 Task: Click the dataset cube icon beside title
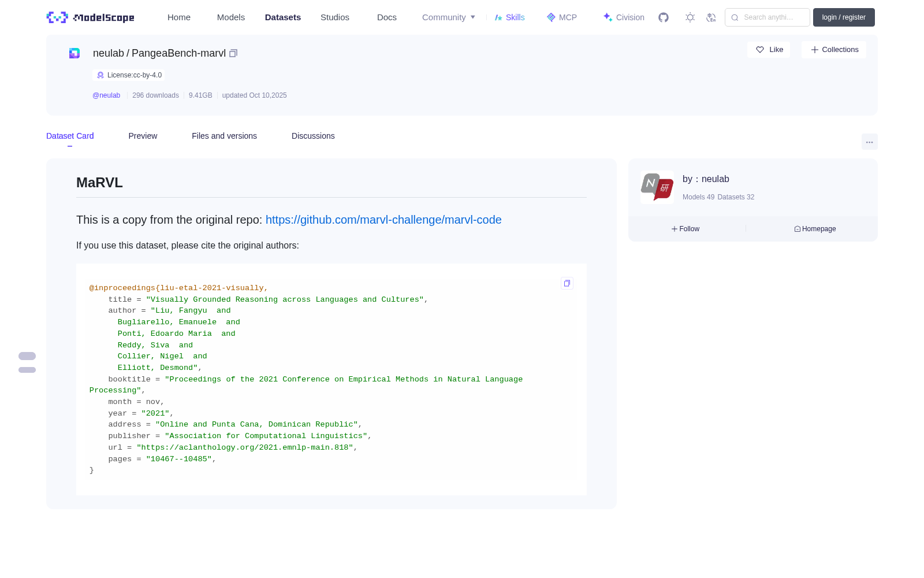click(x=74, y=53)
